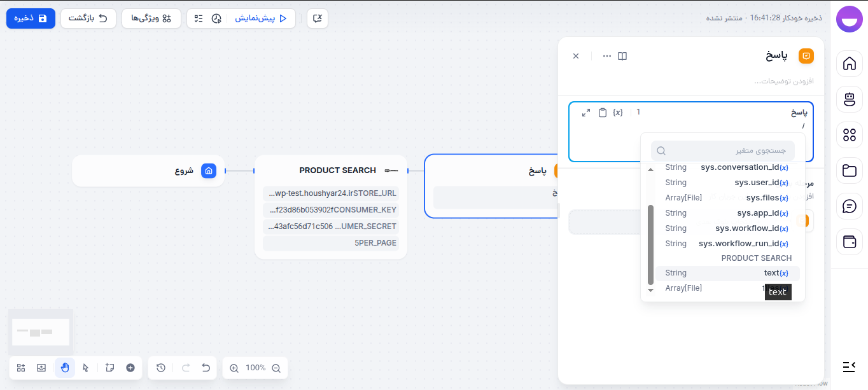Copy answer content with the clipboard icon
Image resolution: width=868 pixels, height=390 pixels.
[x=602, y=112]
